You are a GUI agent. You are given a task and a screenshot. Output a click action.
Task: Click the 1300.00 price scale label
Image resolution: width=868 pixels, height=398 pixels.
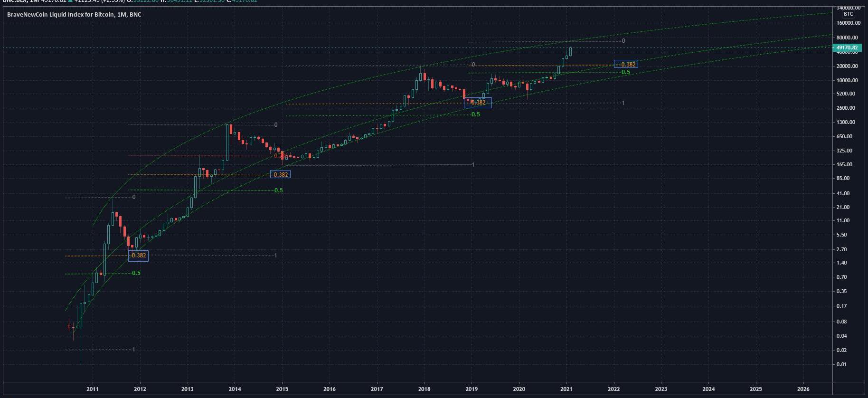pyautogui.click(x=848, y=122)
